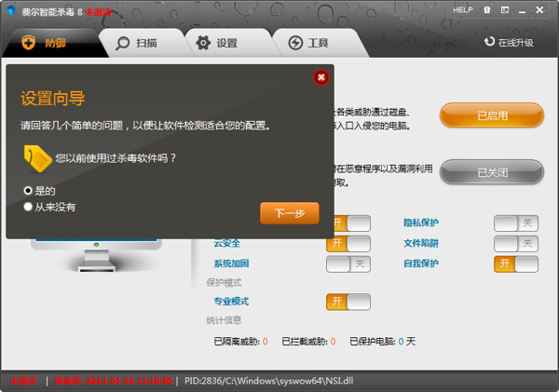Close the 设置向导 dialog with red X
559x392 pixels.
point(321,77)
